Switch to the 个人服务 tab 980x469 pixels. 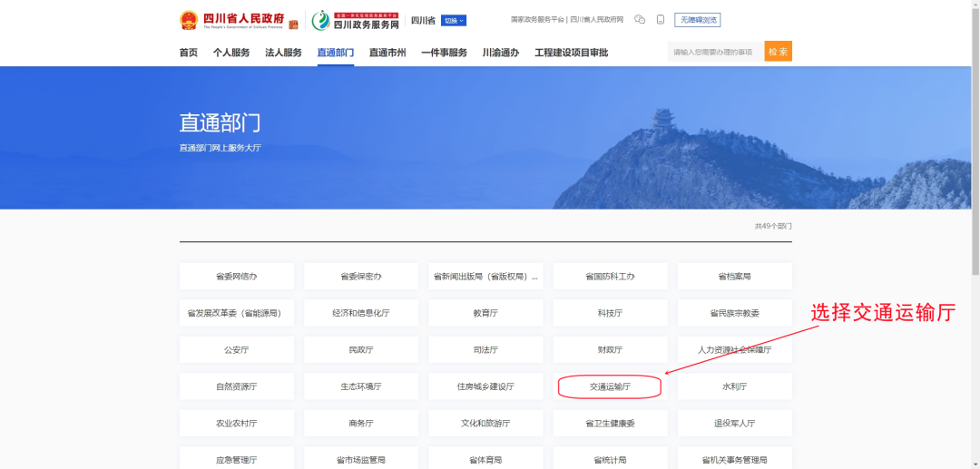click(231, 53)
